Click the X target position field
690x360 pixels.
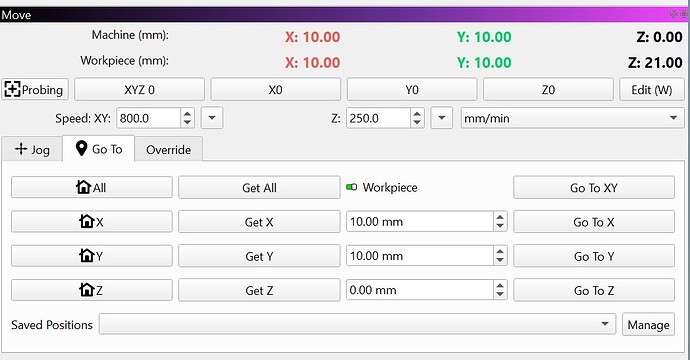click(420, 222)
